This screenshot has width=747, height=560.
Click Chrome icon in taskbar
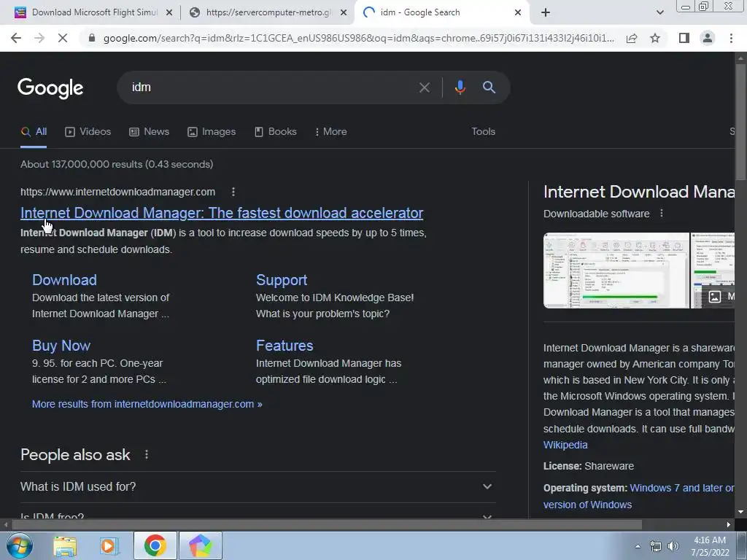tap(155, 545)
